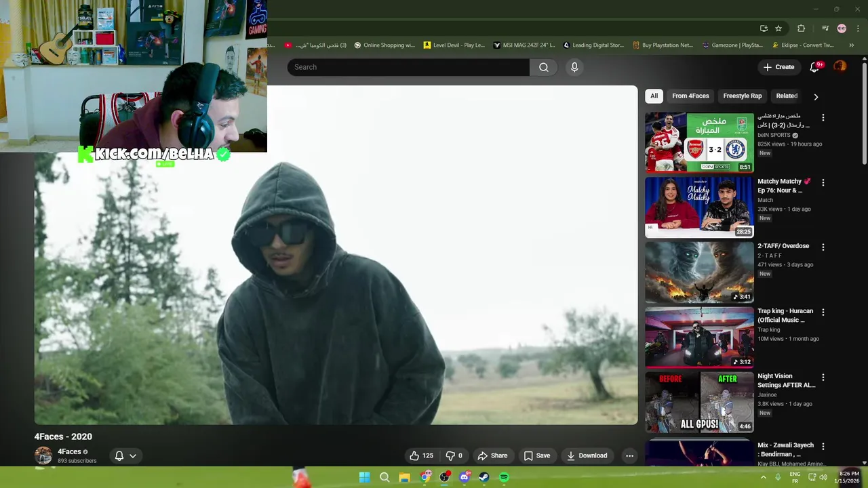Open Windows taskbar search
868x488 pixels.
coord(384,477)
